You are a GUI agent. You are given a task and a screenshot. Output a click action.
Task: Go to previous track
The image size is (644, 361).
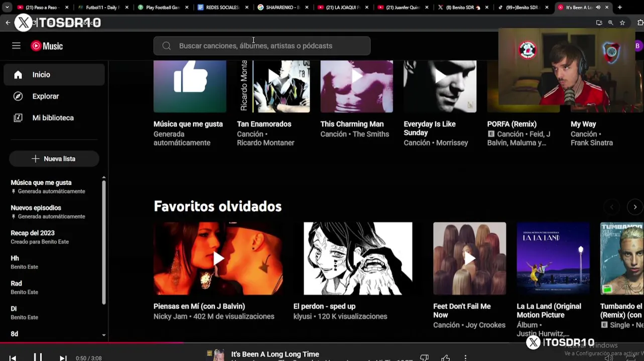coord(13,358)
